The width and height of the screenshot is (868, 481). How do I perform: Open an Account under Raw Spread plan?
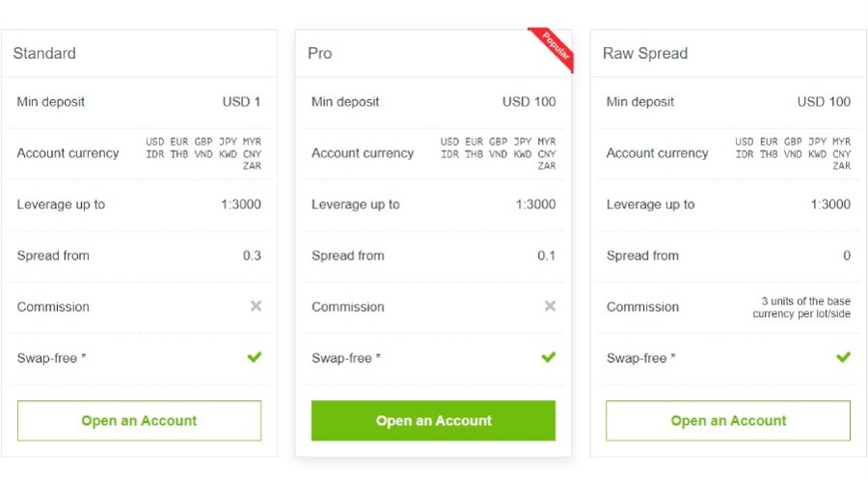[x=728, y=421]
